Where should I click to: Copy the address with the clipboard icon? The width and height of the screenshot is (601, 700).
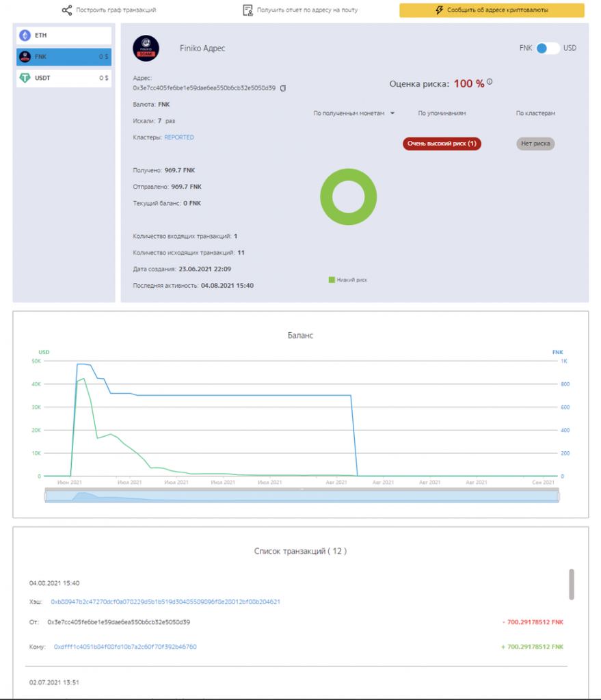tap(282, 88)
